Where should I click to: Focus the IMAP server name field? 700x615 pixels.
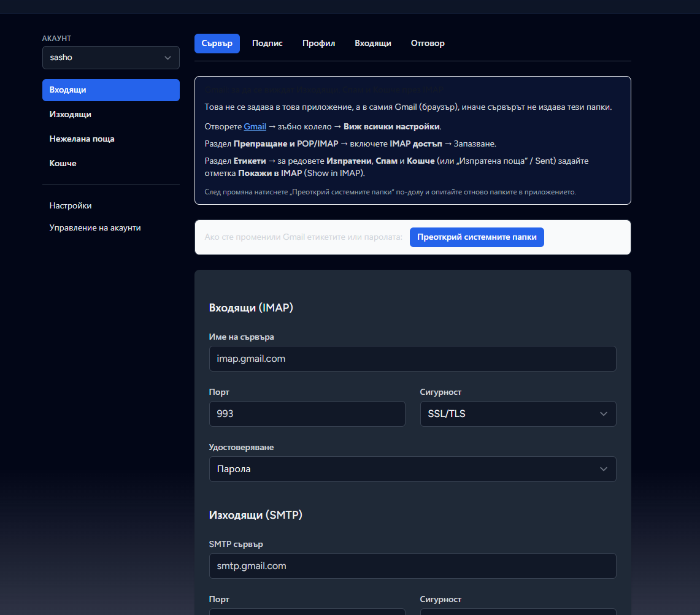pyautogui.click(x=412, y=359)
